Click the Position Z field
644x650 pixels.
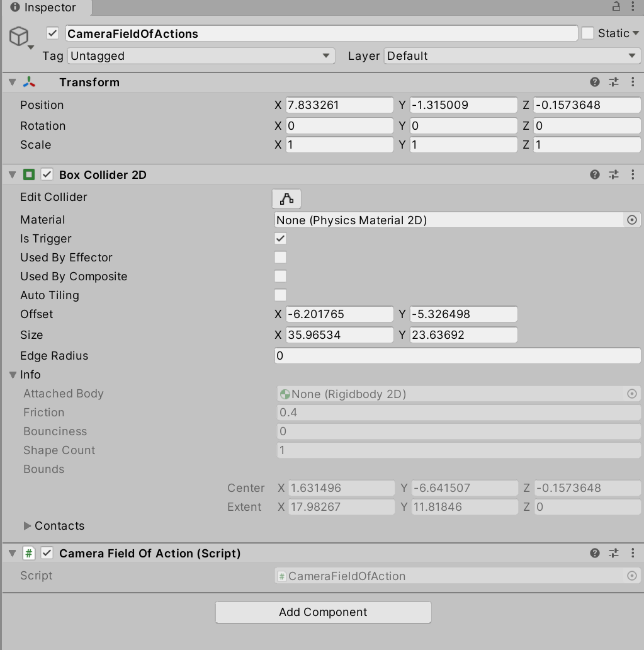587,105
